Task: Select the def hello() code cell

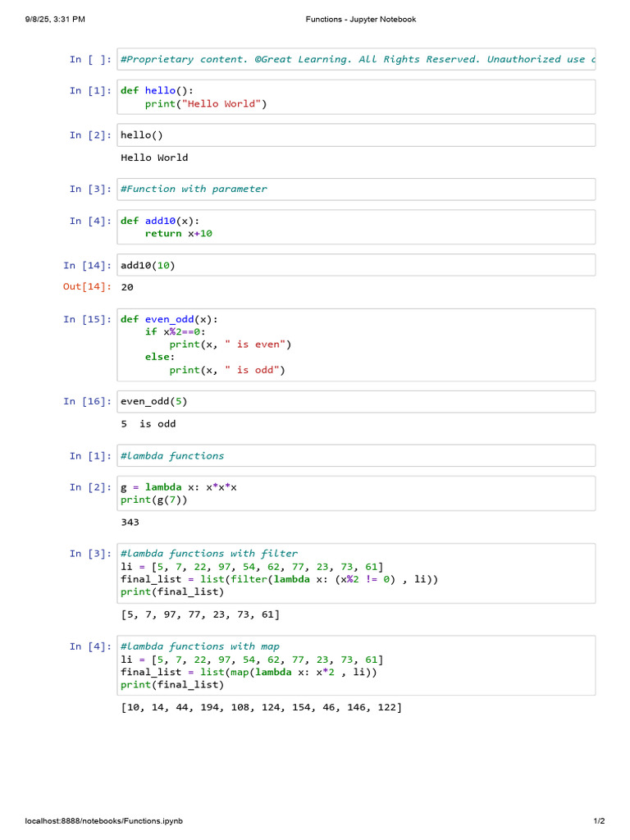Action: click(x=356, y=97)
